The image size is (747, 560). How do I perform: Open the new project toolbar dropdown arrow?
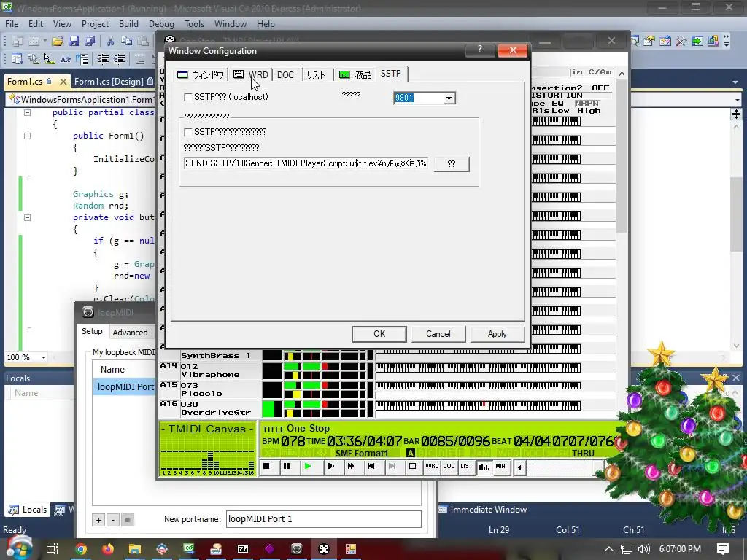click(x=44, y=42)
